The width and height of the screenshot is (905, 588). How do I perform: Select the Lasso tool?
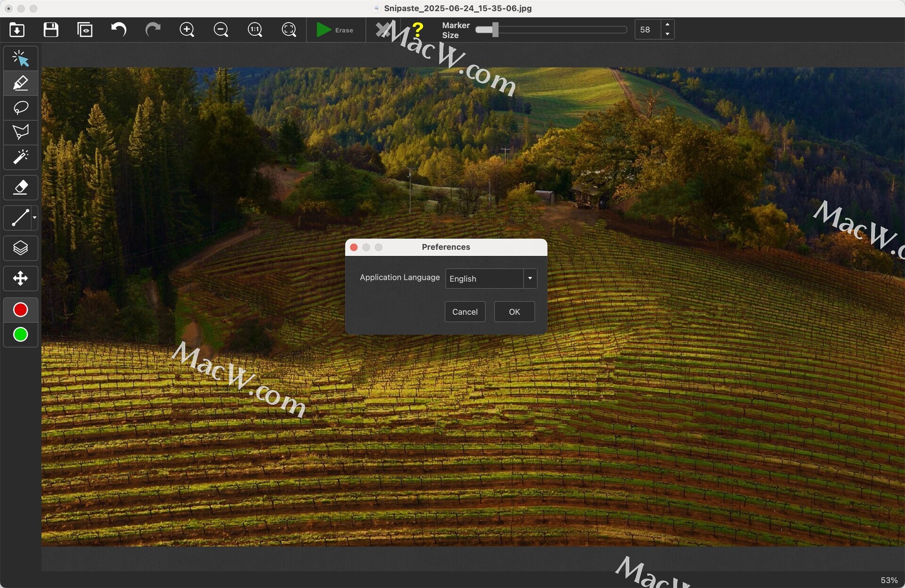tap(21, 108)
